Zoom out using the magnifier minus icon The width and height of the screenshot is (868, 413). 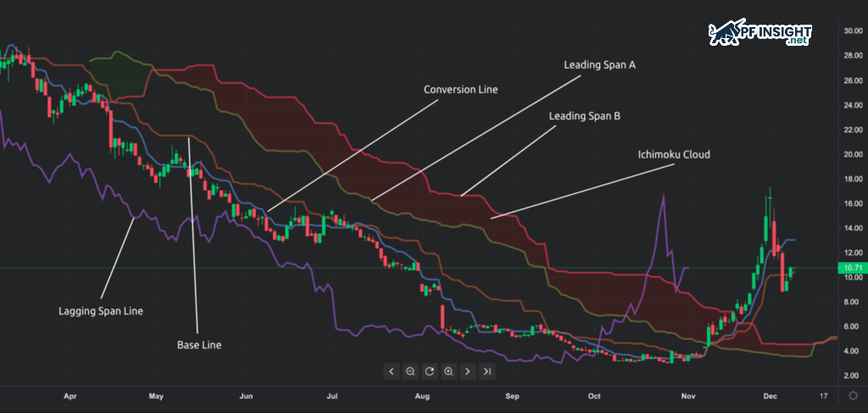(x=410, y=371)
